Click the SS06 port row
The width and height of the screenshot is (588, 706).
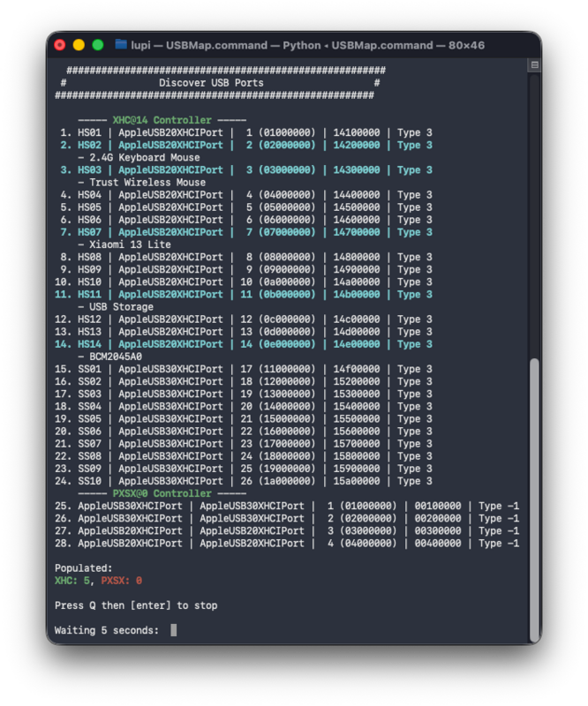pos(244,432)
